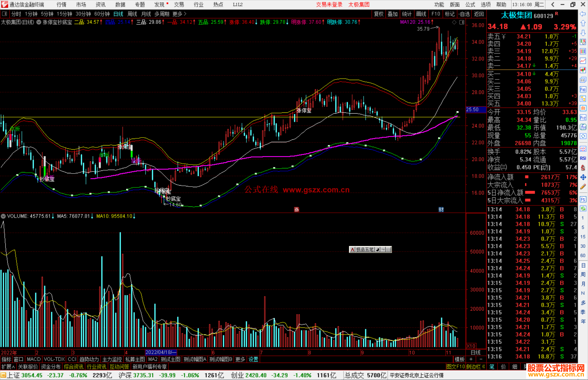This screenshot has width=588, height=380.
Task: Click the line trend chart sidebar icon
Action: pos(583,61)
